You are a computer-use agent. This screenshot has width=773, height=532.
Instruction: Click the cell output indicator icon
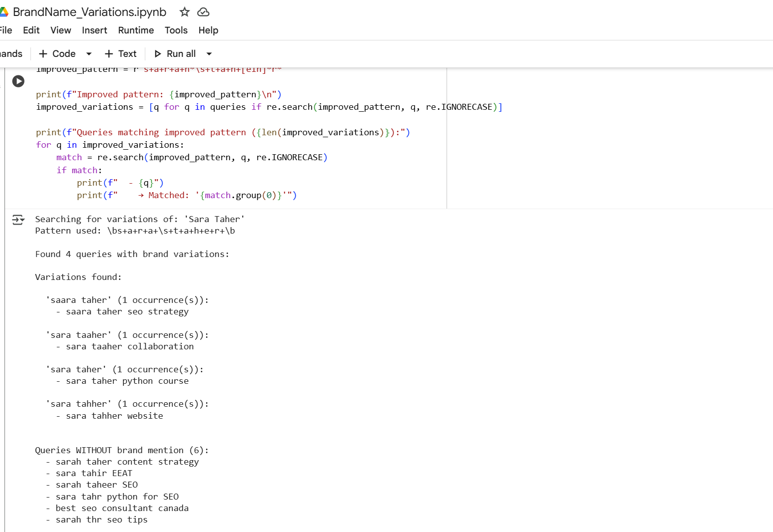(18, 220)
